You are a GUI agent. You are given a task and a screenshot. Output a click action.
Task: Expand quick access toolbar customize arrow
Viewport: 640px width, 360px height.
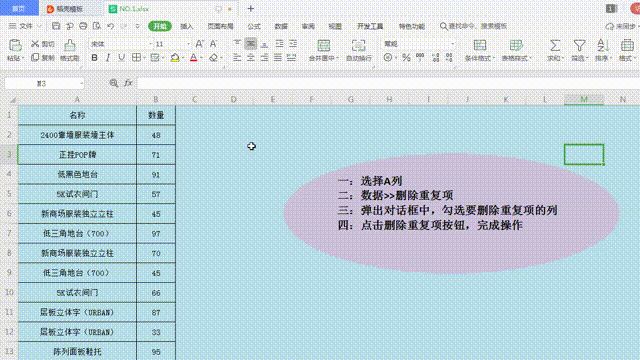coord(137,26)
